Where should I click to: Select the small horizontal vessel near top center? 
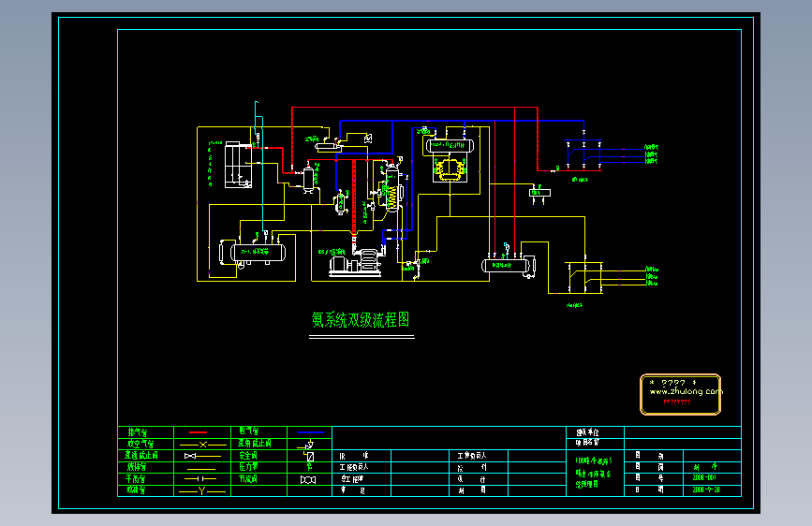328,147
